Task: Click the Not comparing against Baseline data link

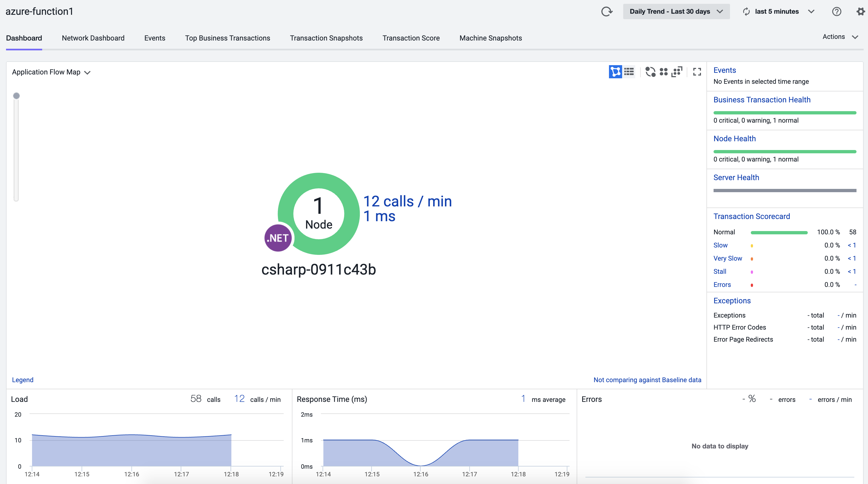Action: coord(647,380)
